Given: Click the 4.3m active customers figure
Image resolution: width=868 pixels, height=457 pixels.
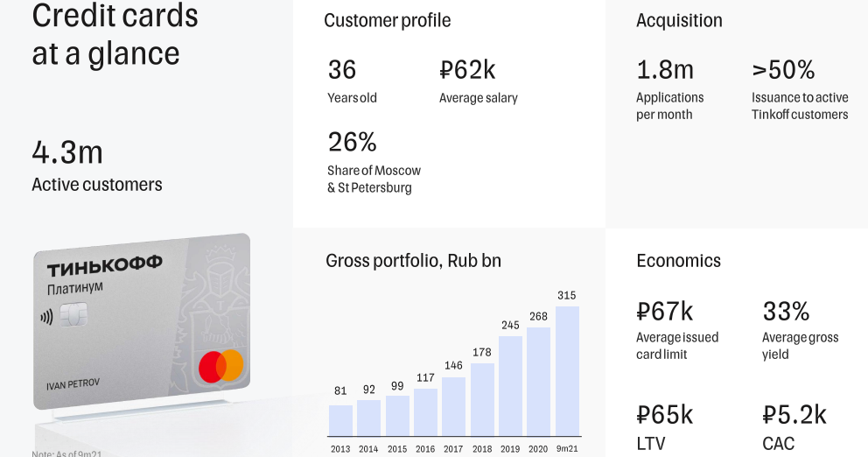Looking at the screenshot, I should tap(67, 152).
